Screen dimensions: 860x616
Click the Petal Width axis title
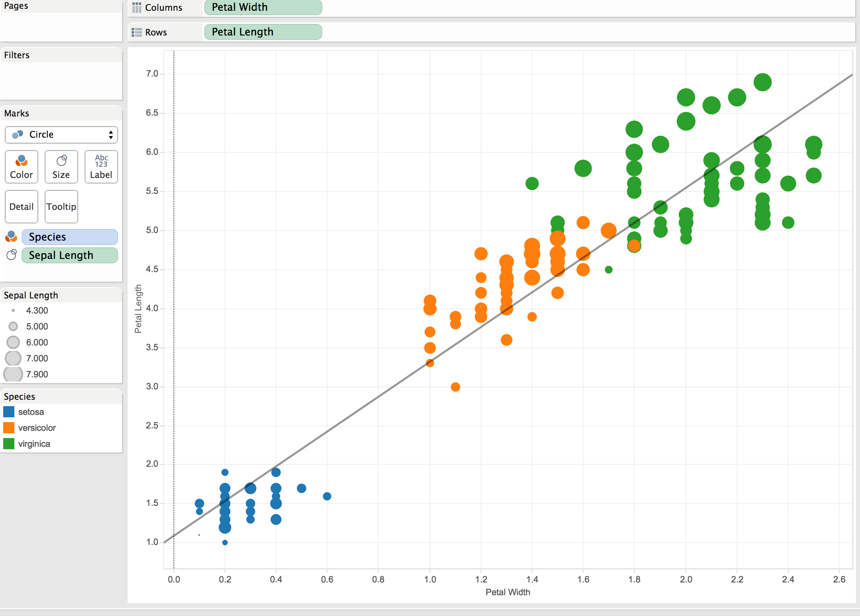point(507,592)
